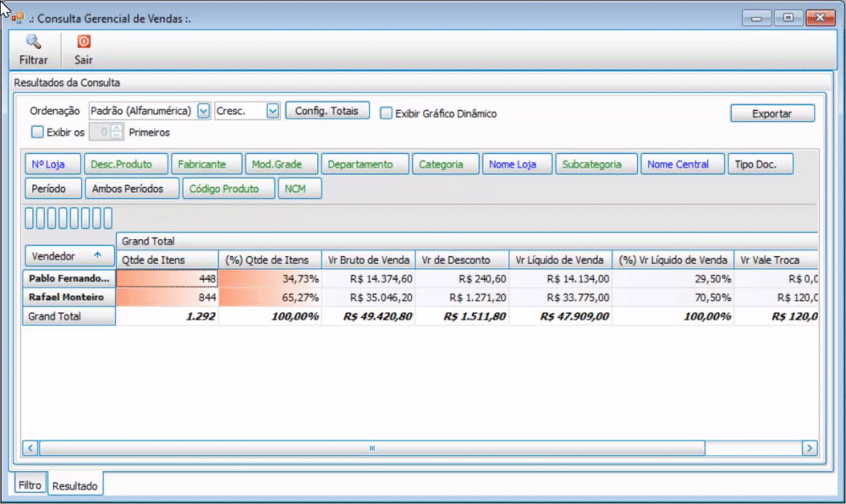Click the R$ 1.271,20 discount cell

click(x=462, y=297)
